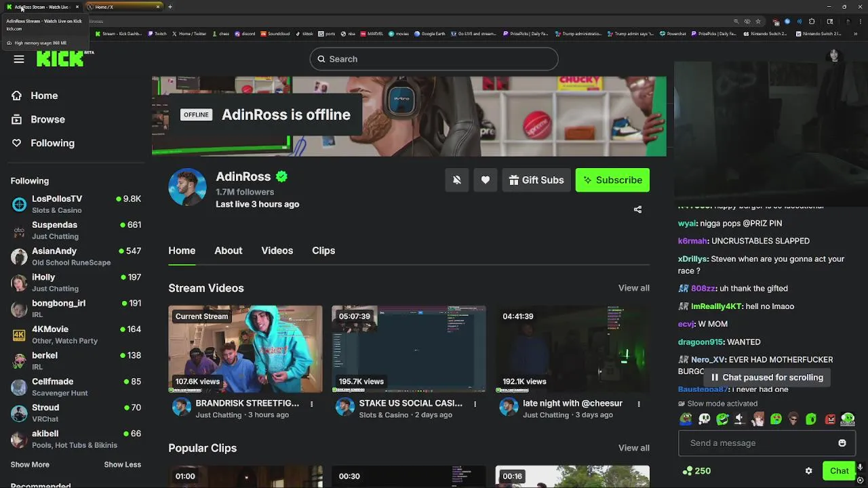Open options menu for STAKE US SOCIAL CASI video
Screen dimensions: 868x488
coord(475,404)
